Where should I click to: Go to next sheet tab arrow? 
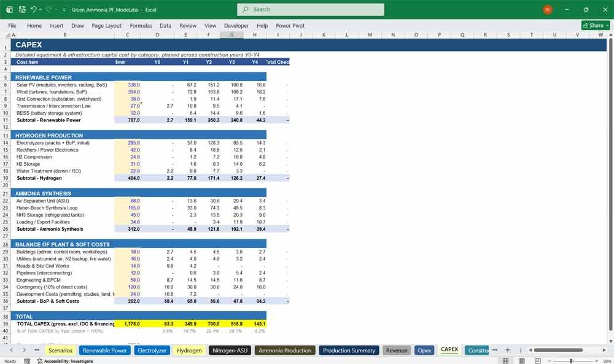pyautogui.click(x=25, y=350)
